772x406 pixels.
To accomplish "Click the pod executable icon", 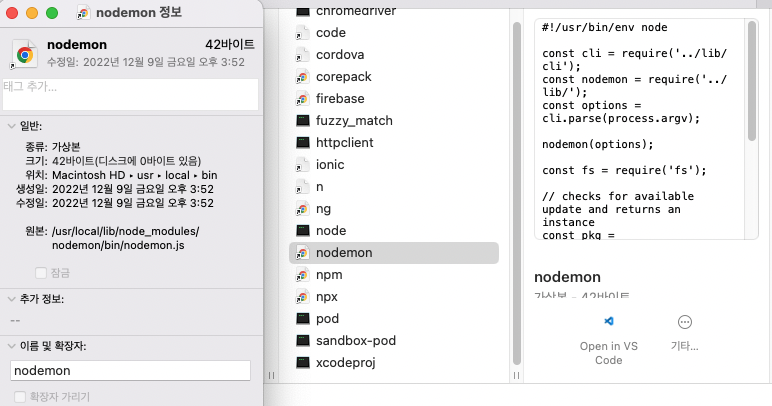I will click(302, 318).
